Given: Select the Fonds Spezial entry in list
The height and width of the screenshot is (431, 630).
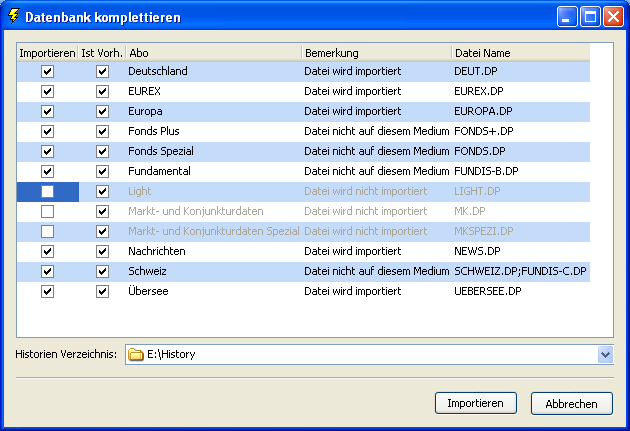Looking at the screenshot, I should (x=160, y=151).
